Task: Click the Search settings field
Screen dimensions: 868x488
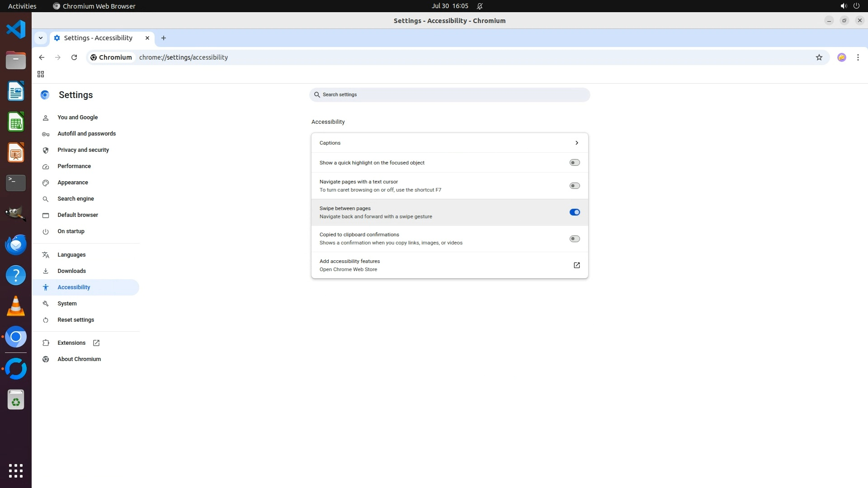Action: click(x=449, y=95)
